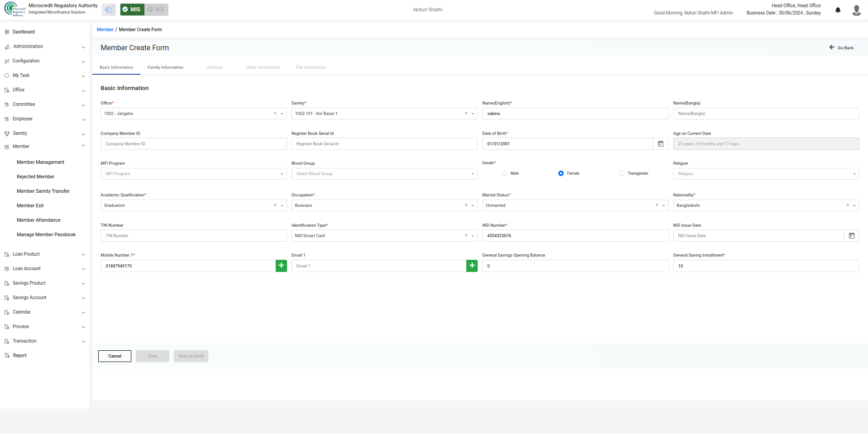868x434 pixels.
Task: Add another mobile number with plus
Action: pos(281,266)
